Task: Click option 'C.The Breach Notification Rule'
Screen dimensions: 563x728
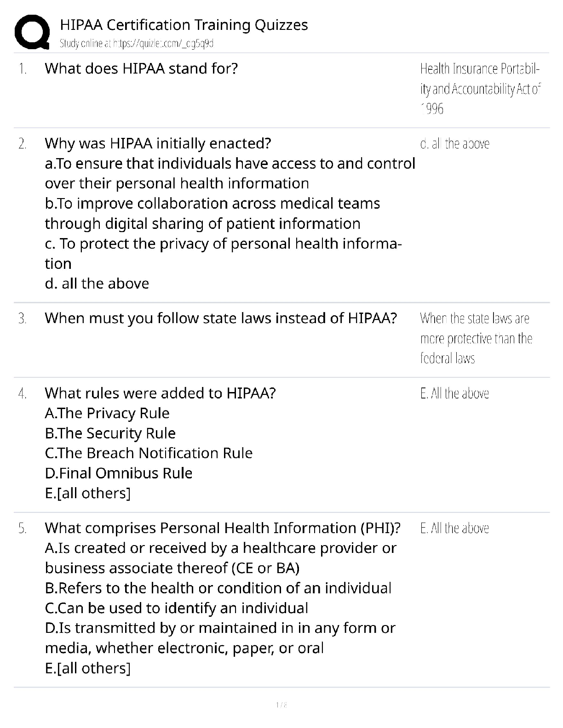Action: (x=149, y=453)
